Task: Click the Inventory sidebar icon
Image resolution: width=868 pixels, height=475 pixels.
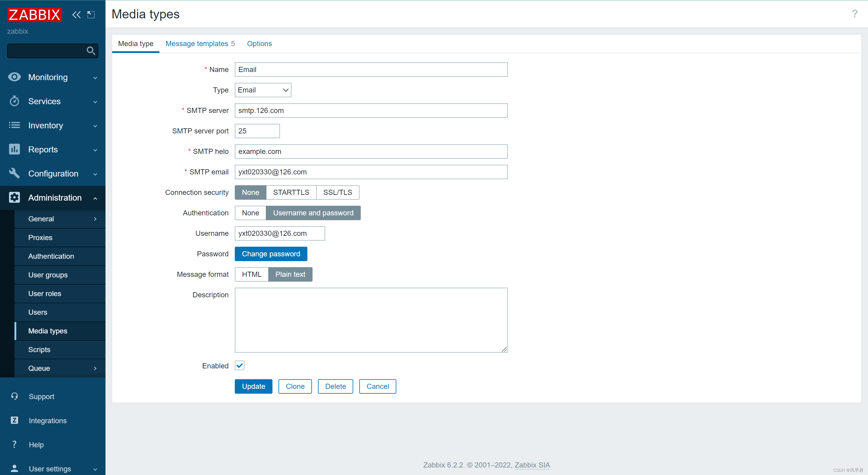Action: pos(15,125)
